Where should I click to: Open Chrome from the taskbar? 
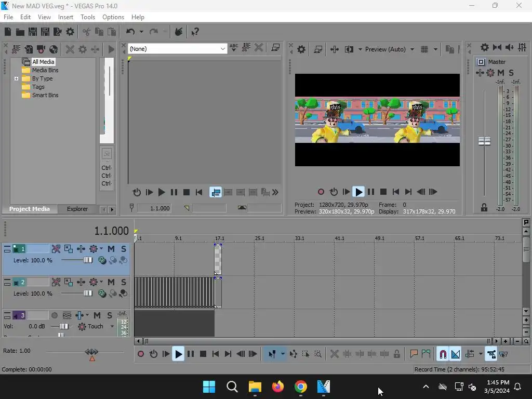point(301,387)
